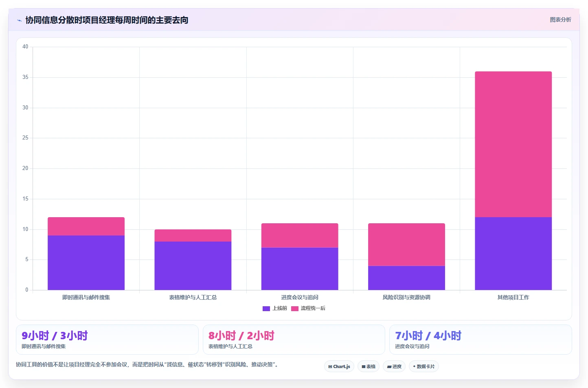Click the pink bar segment for 进度会议与追问
588x388 pixels.
(300, 235)
